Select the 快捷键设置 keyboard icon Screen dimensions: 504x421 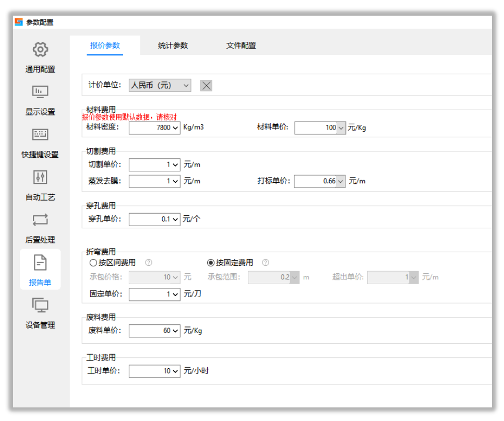tap(40, 134)
